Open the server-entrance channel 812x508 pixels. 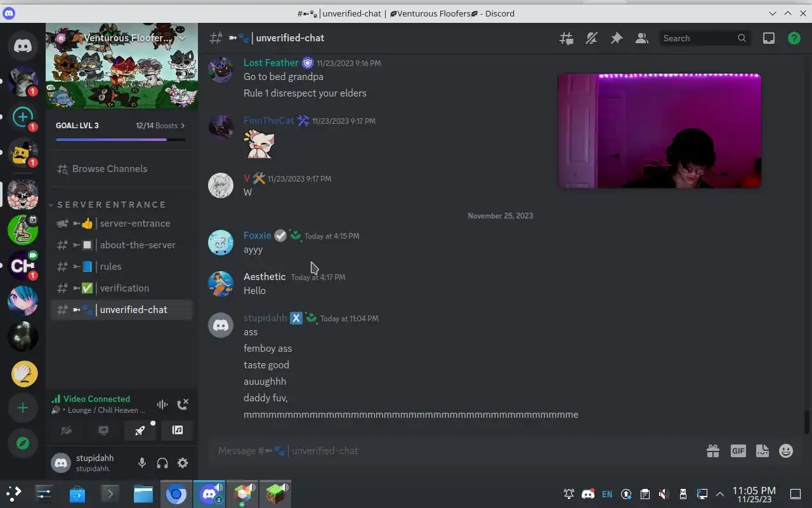(122, 224)
